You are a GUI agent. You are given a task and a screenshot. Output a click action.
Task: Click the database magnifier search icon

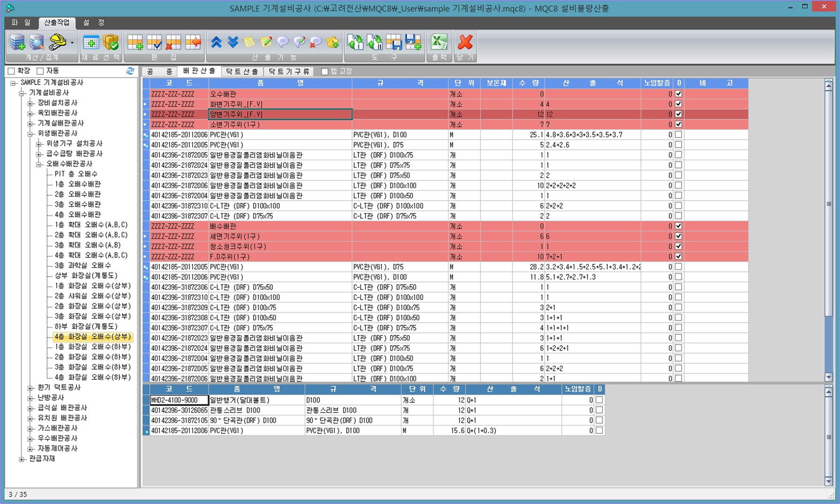(x=37, y=42)
